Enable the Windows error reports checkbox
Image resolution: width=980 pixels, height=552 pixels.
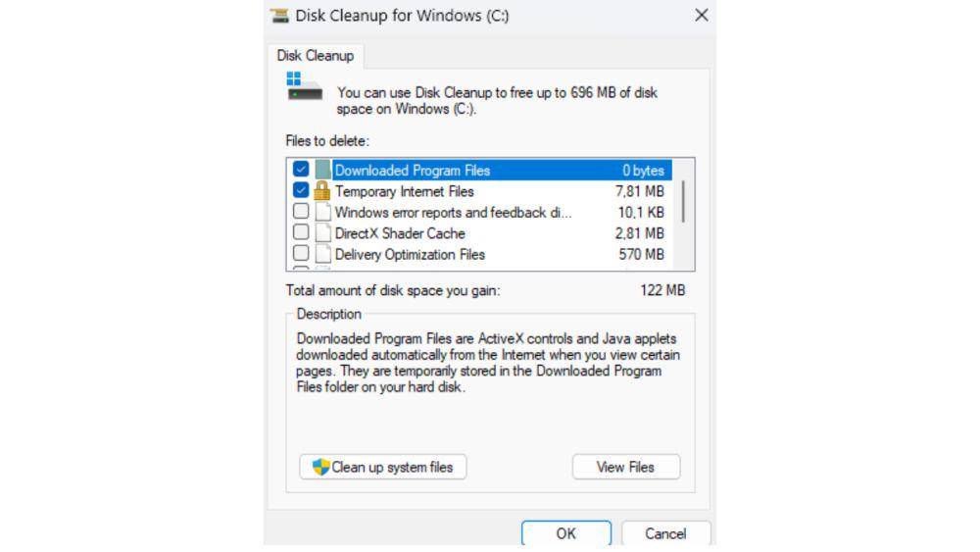(301, 212)
